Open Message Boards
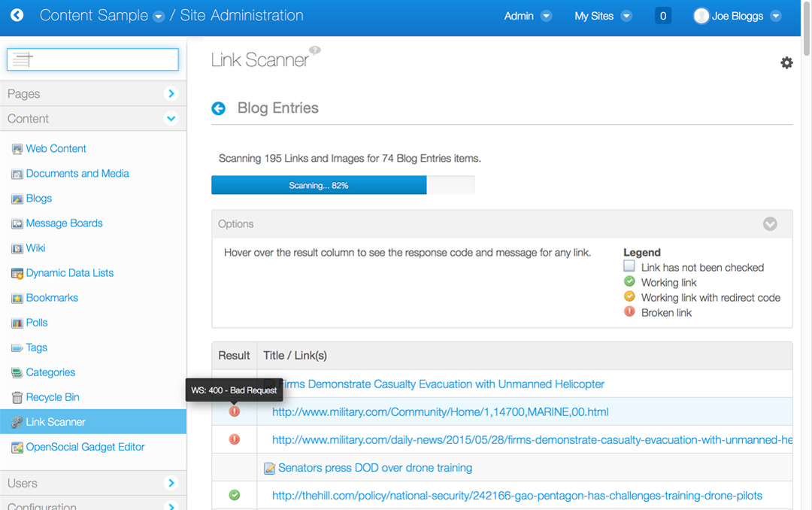 click(x=64, y=223)
